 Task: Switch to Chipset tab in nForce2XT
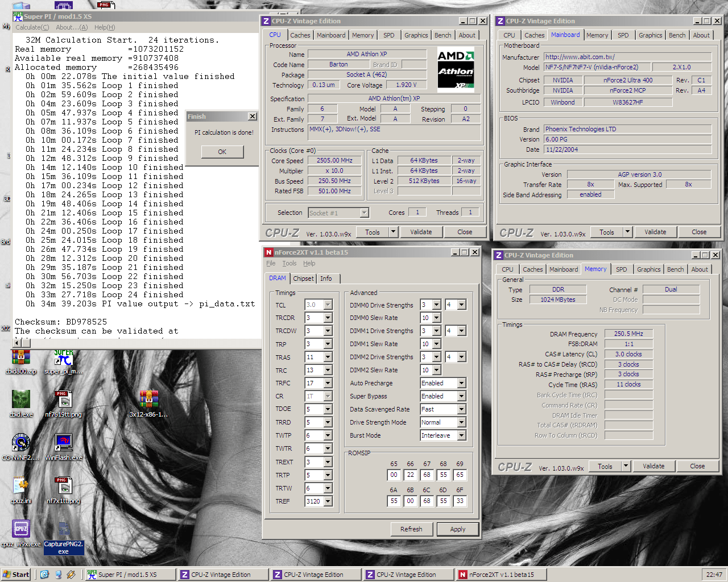coord(303,278)
